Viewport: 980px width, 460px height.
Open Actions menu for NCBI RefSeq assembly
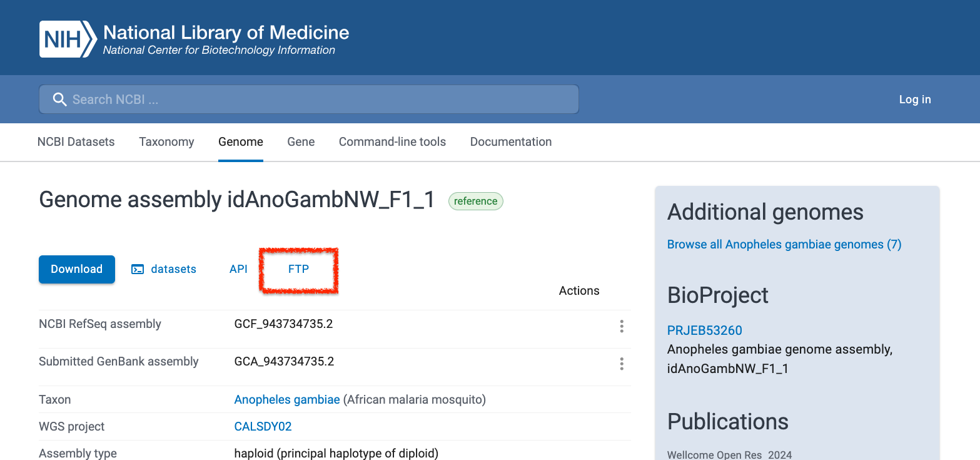[x=621, y=326]
